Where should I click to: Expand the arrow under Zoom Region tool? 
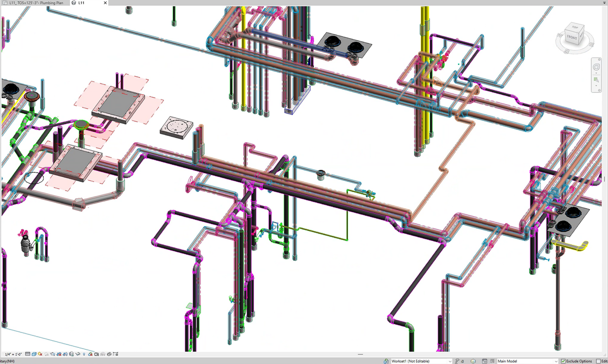596,86
